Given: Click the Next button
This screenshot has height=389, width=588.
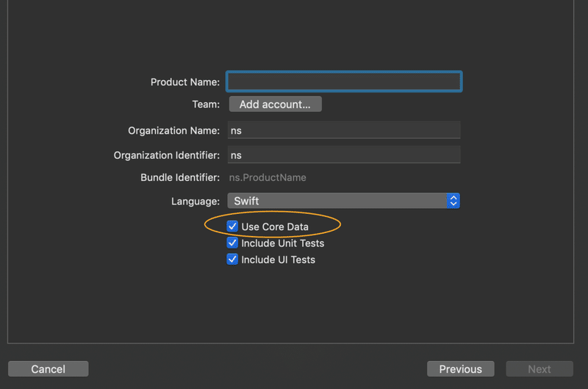Looking at the screenshot, I should [x=539, y=369].
